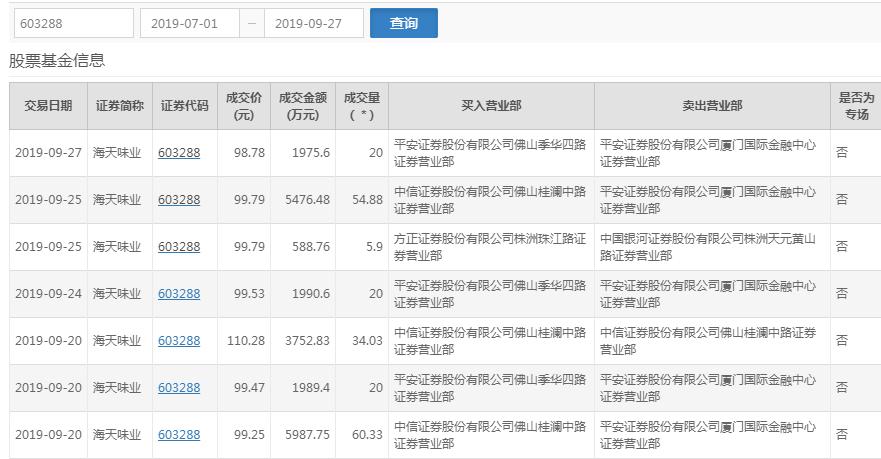This screenshot has height=459, width=881.
Task: Select the price cell 99.53
Action: click(244, 294)
